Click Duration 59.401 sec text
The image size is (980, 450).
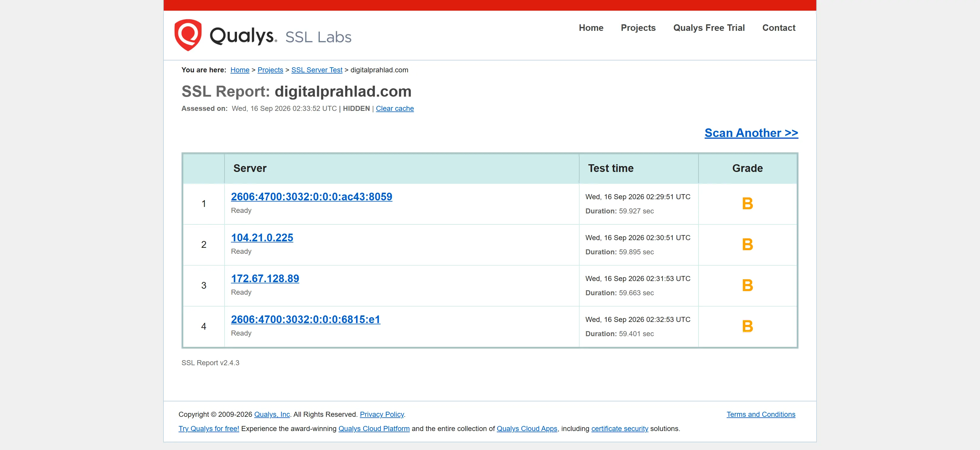click(619, 334)
